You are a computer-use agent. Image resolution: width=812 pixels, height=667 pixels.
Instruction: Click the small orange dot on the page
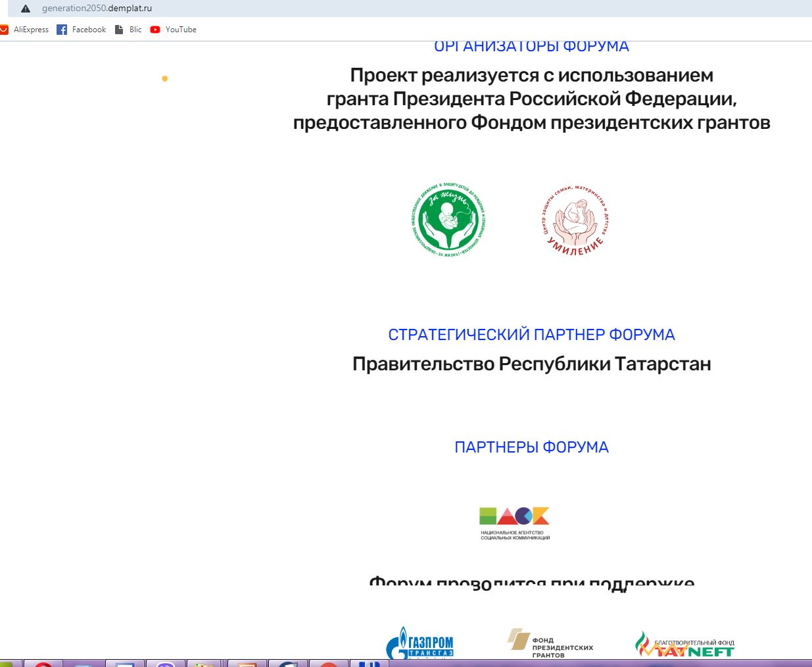[165, 78]
